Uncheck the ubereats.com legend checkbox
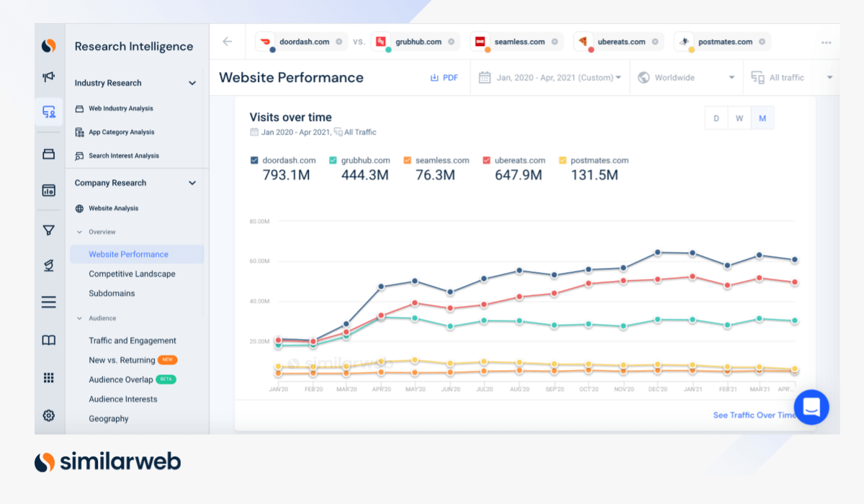The width and height of the screenshot is (864, 504). (x=487, y=161)
